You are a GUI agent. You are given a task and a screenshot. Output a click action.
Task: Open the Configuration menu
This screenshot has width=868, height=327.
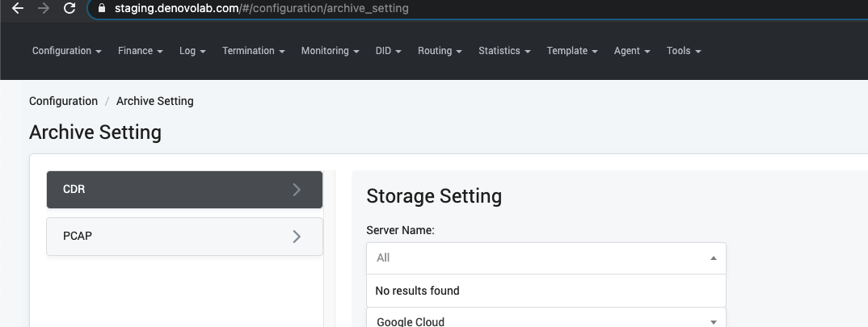66,51
